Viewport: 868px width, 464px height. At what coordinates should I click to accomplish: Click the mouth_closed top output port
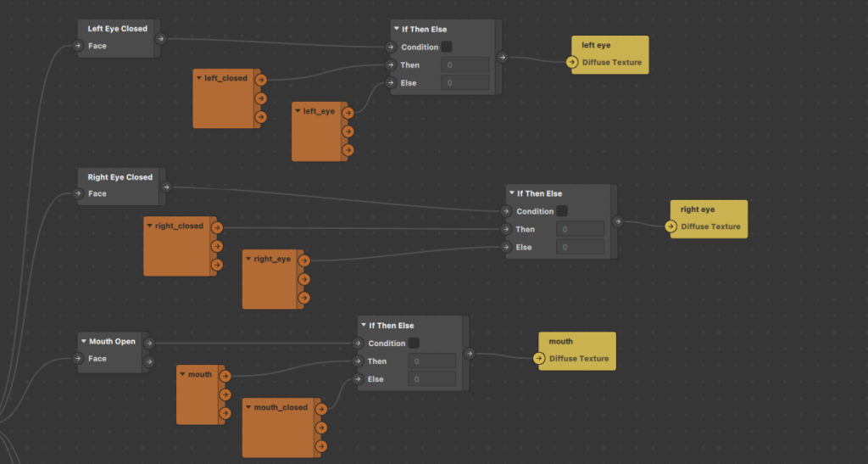pyautogui.click(x=321, y=409)
